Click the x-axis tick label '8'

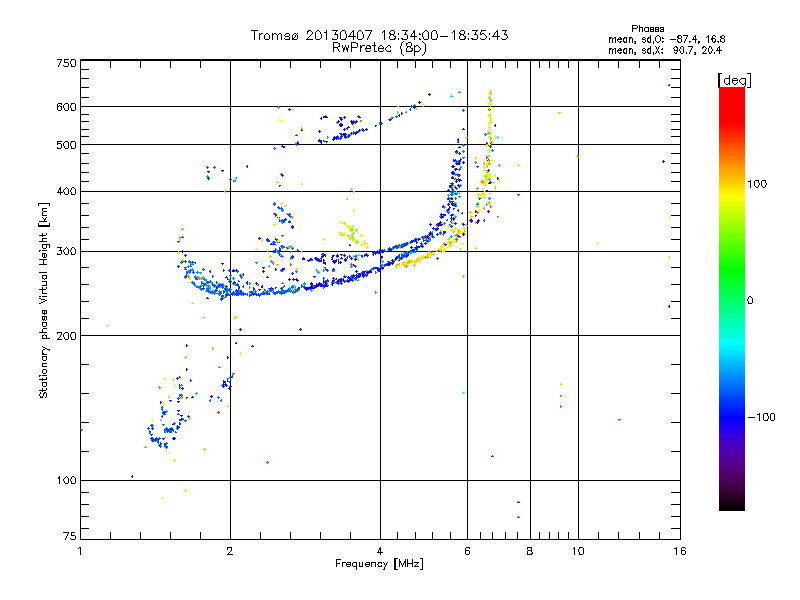530,551
